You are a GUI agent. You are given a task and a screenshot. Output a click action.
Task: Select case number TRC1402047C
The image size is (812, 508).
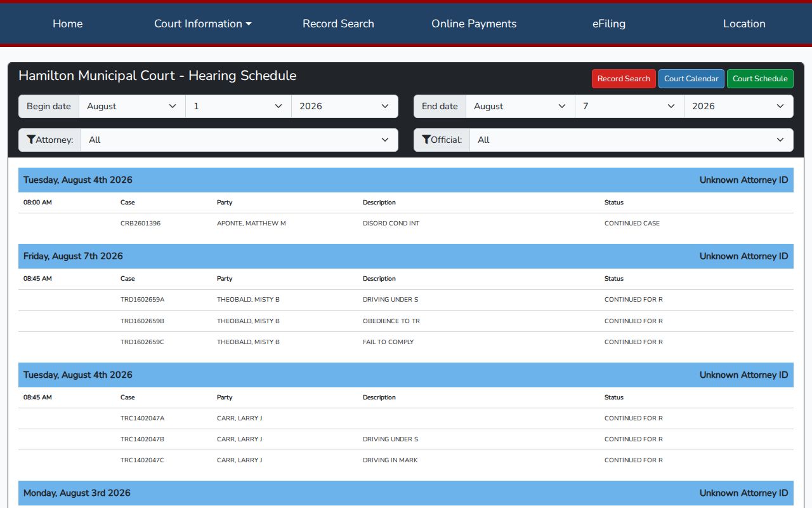coord(142,460)
